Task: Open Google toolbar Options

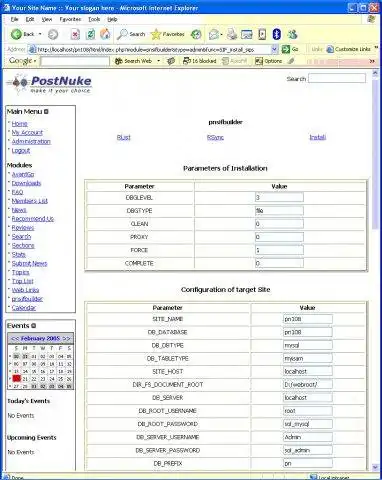Action: tap(269, 61)
